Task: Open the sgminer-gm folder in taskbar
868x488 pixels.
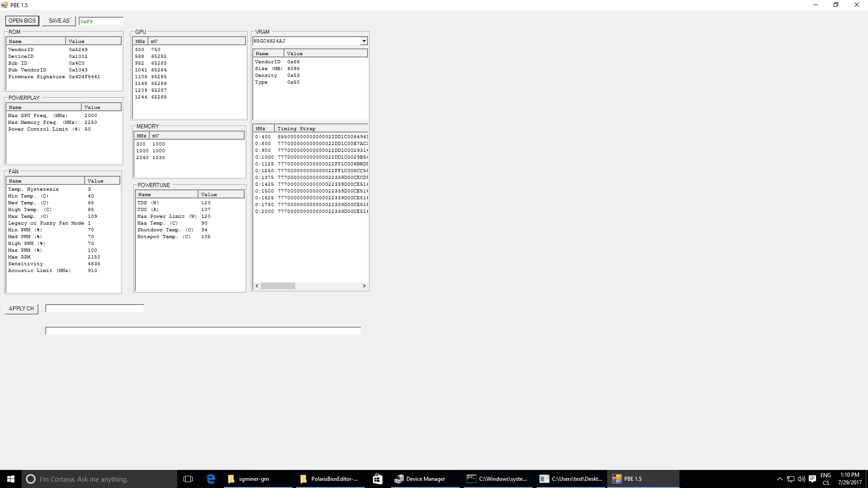Action: 253,479
